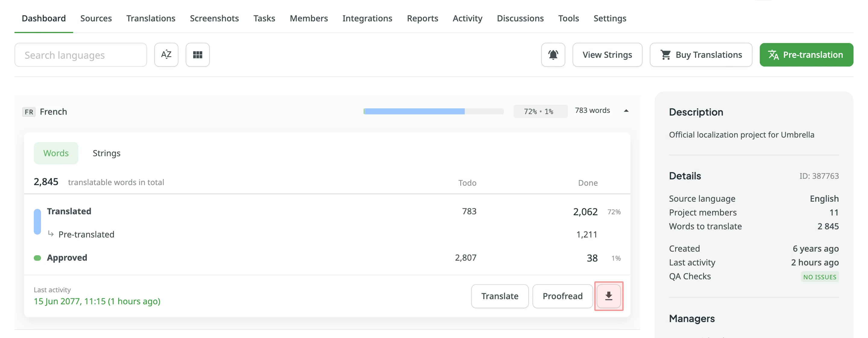
Task: Go to the Screenshots tab
Action: coord(214,18)
